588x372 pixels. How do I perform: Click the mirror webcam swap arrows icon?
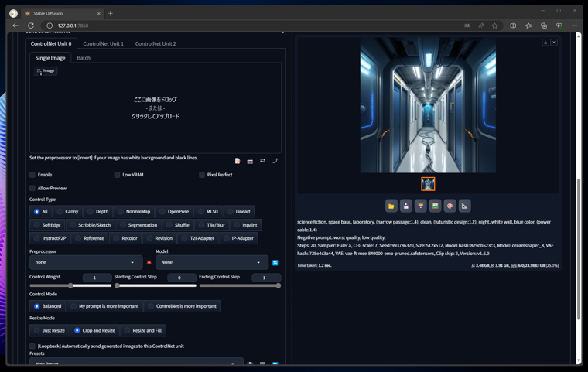coord(262,161)
